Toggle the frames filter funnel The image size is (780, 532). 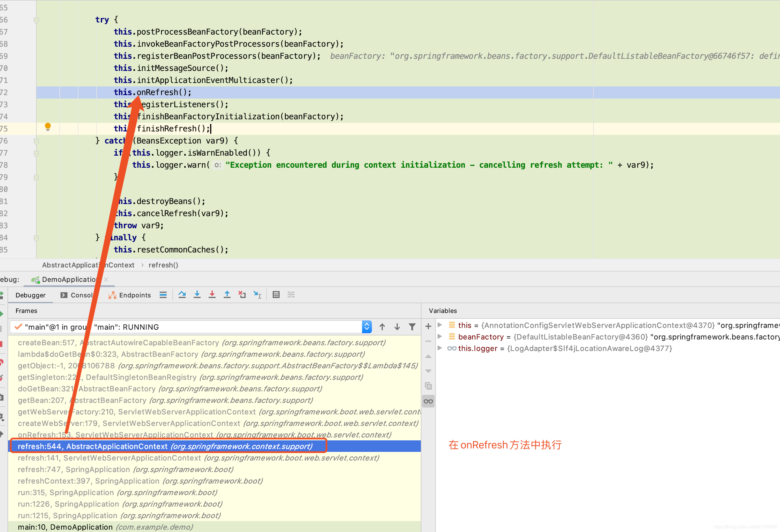coord(412,327)
